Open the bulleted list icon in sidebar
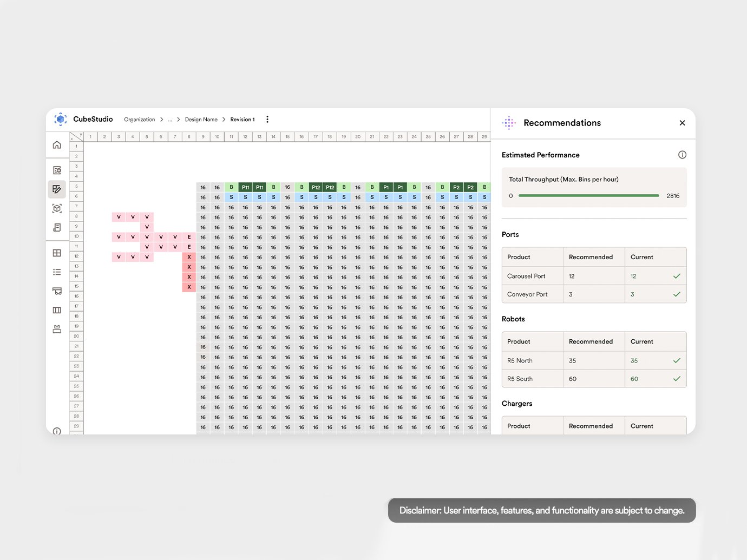This screenshot has width=747, height=560. coord(57,272)
